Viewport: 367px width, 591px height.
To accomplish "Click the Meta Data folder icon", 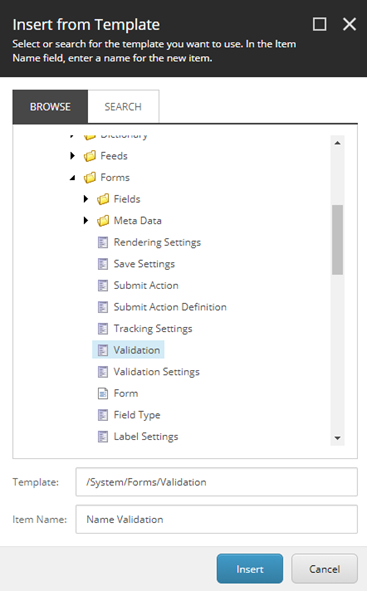I will 103,220.
